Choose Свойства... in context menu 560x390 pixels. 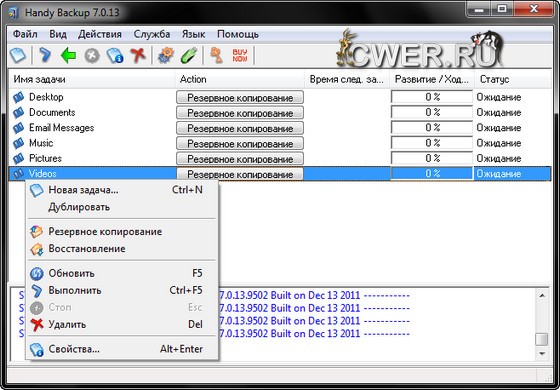[x=122, y=349]
